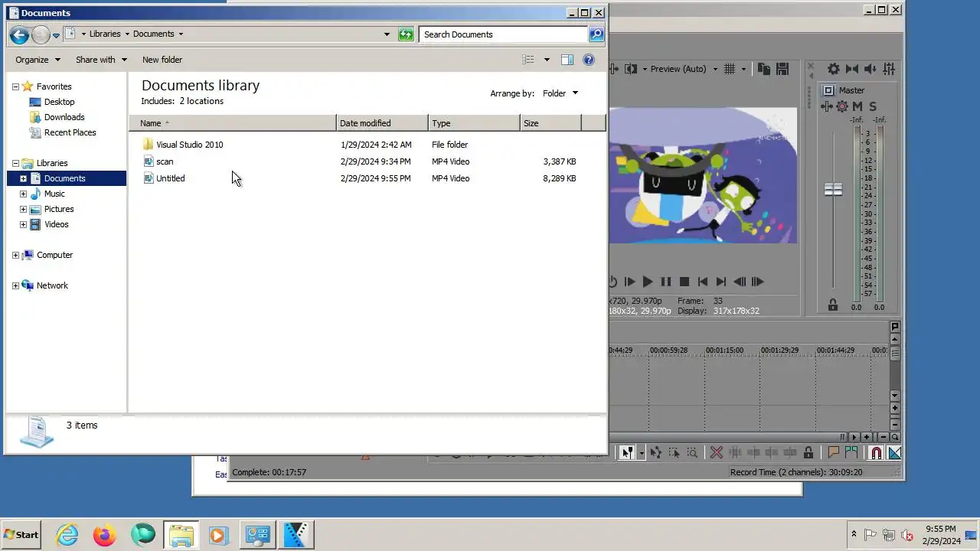The height and width of the screenshot is (551, 980).
Task: Click the red X delete icon in Vegas
Action: pos(717,453)
